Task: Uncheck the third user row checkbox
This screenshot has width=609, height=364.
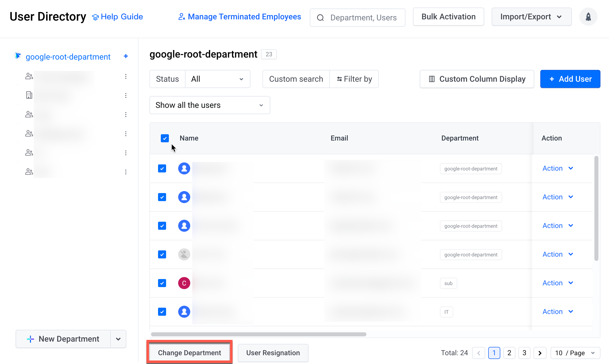Action: click(x=162, y=226)
